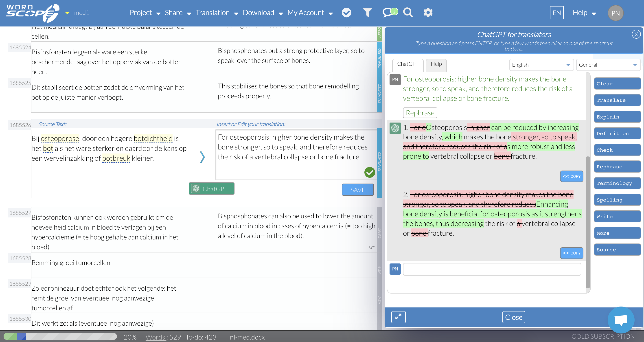
Task: Click the checkmark quality-check icon in toolbar
Action: (x=346, y=13)
